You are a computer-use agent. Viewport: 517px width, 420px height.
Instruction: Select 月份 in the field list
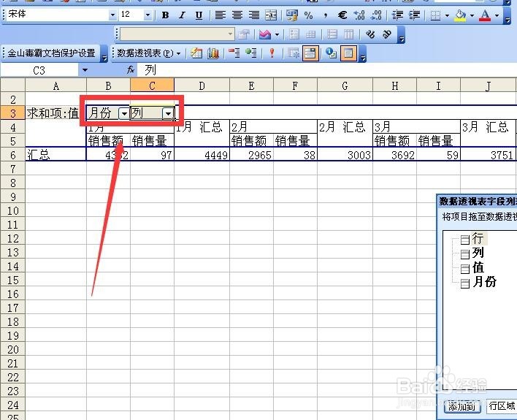pyautogui.click(x=484, y=282)
